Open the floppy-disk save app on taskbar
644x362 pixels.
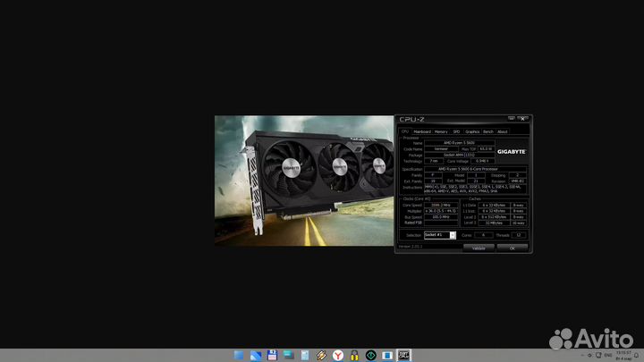point(272,356)
